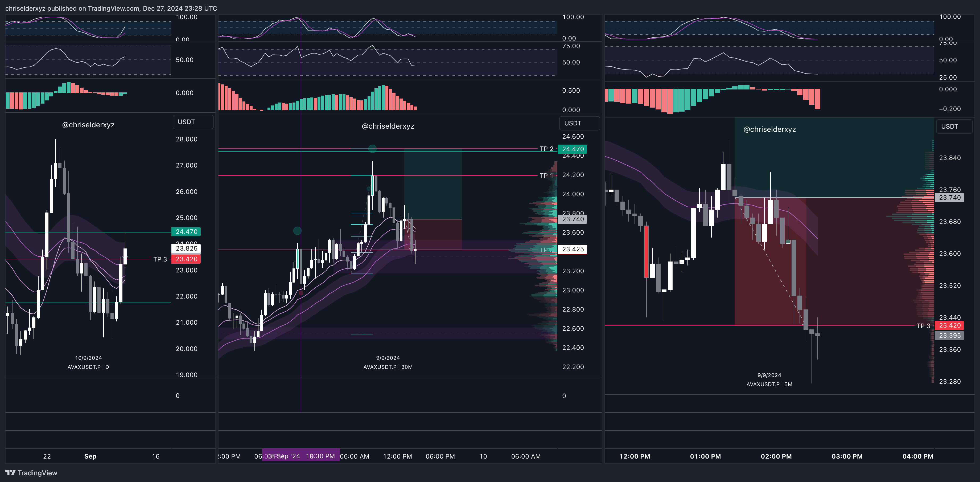Click green 24.470 price label on daily chart
The height and width of the screenshot is (482, 980).
tap(186, 231)
